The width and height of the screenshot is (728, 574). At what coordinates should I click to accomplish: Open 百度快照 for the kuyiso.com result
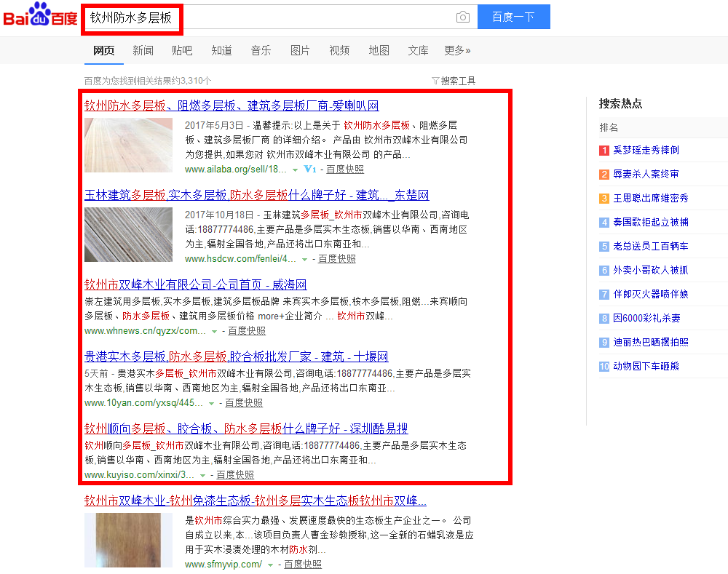235,475
